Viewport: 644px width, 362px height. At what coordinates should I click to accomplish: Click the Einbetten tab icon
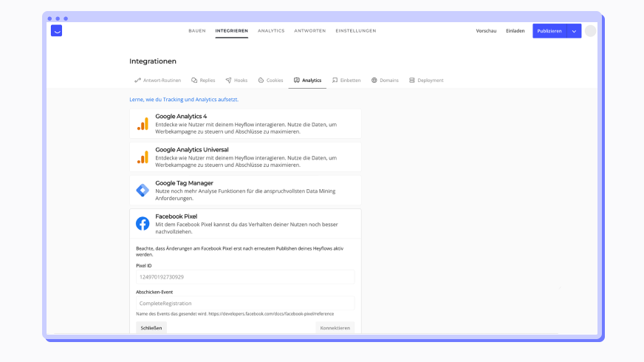point(335,80)
